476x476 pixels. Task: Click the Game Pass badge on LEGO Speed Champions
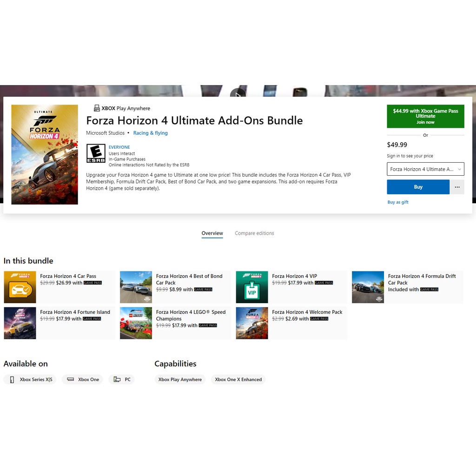[x=208, y=325]
